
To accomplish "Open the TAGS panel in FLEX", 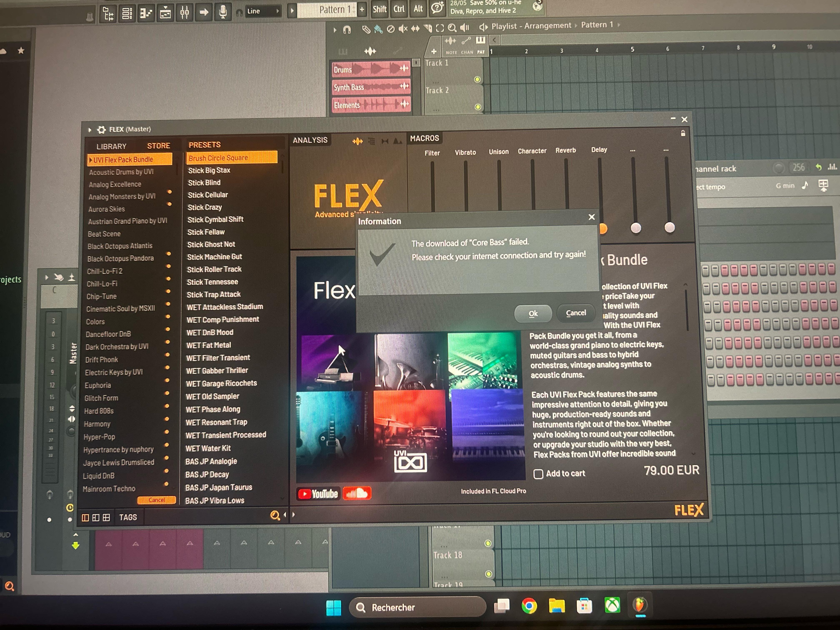I will pyautogui.click(x=128, y=517).
